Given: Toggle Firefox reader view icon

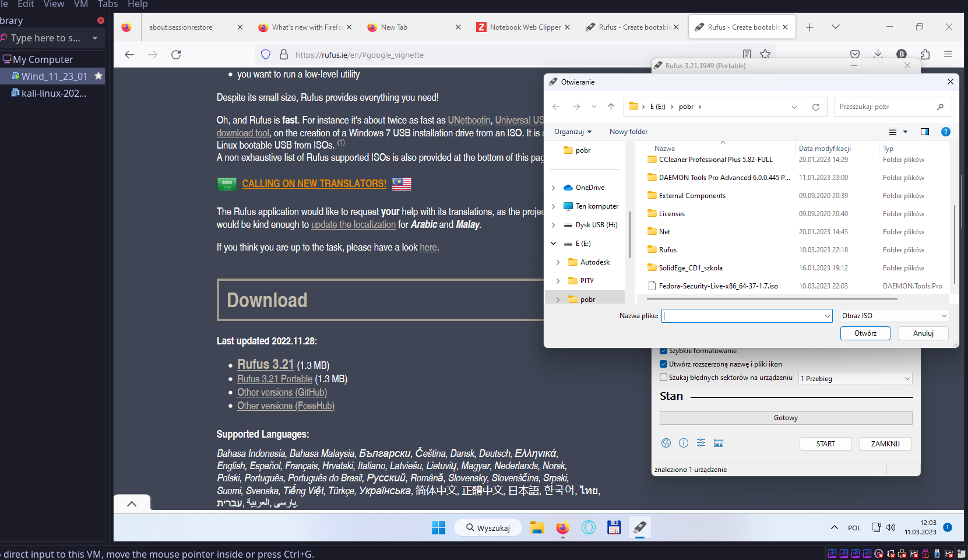Looking at the screenshot, I should (x=747, y=54).
